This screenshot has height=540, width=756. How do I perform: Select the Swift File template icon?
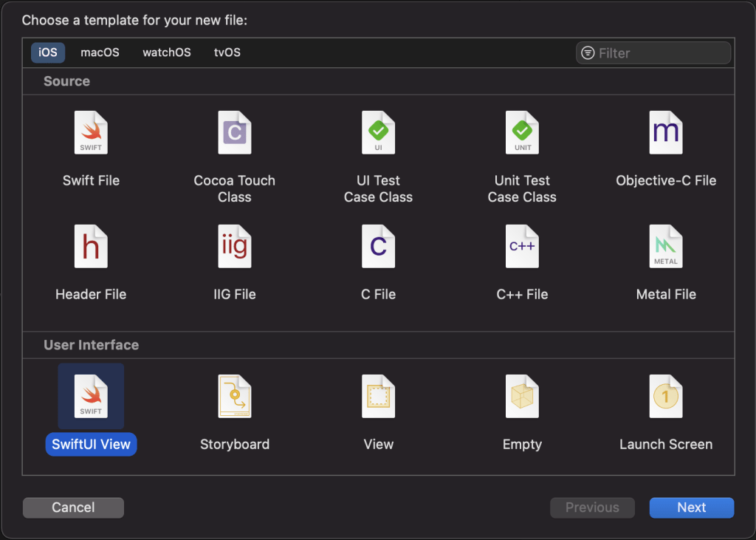tap(91, 133)
